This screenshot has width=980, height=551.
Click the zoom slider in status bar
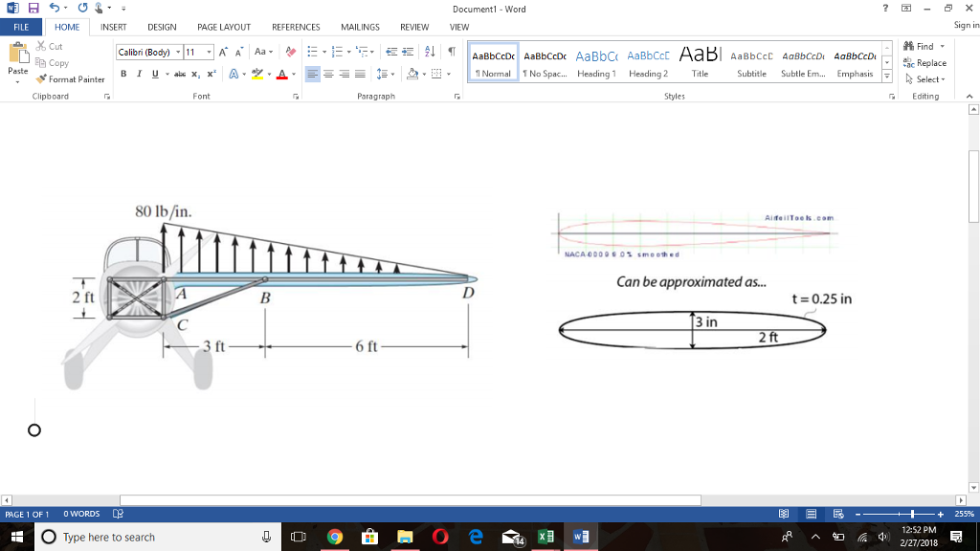(912, 514)
